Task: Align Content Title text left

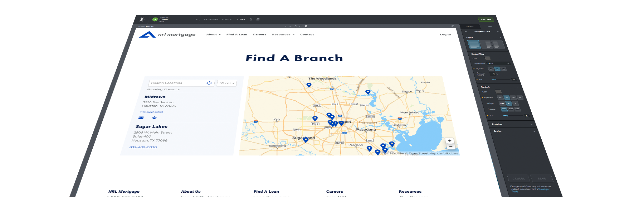Action: point(491,69)
